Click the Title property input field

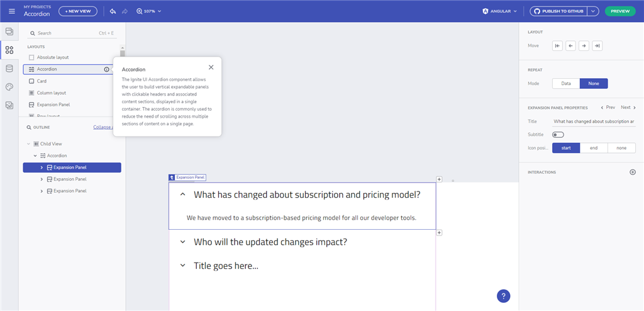click(x=594, y=122)
